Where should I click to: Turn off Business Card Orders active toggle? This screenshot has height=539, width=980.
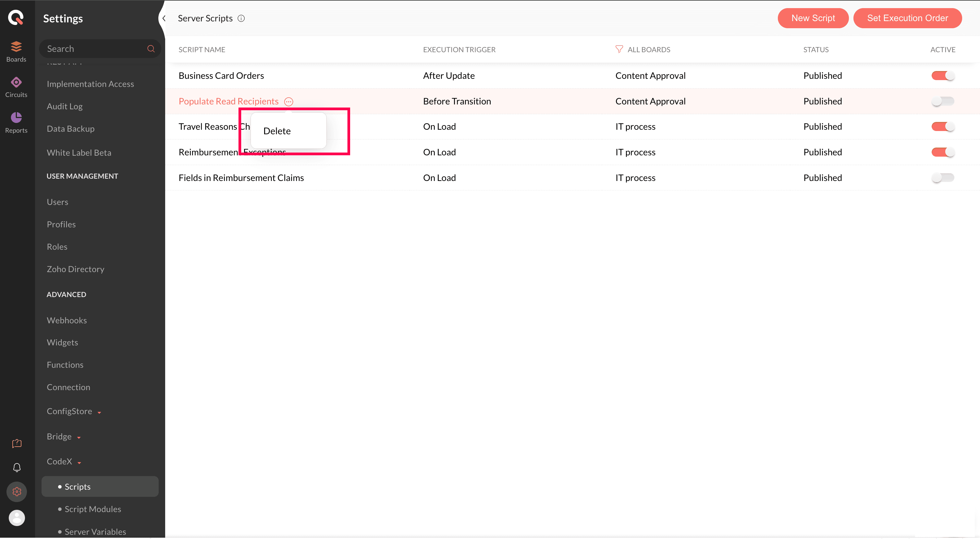click(x=943, y=76)
